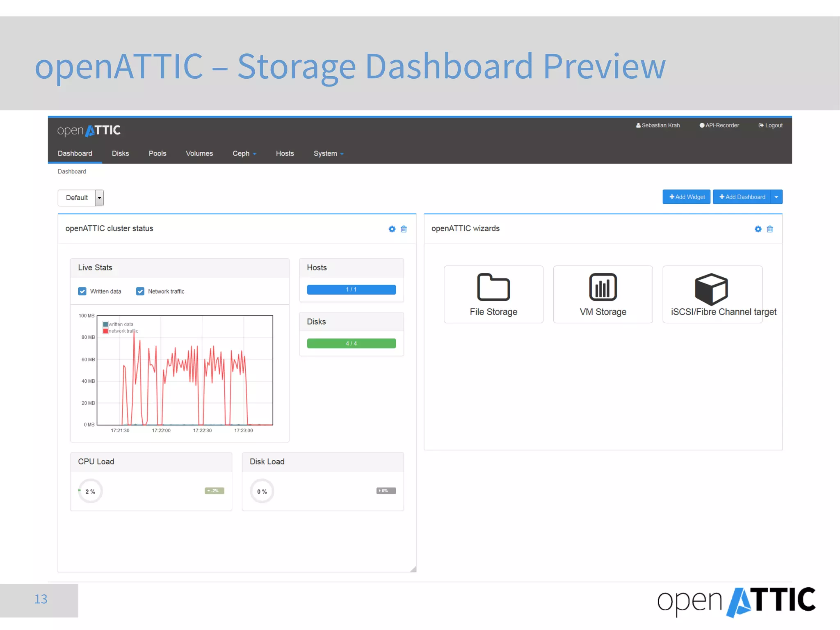The height and width of the screenshot is (630, 840).
Task: Open the Disks tab
Action: (120, 153)
